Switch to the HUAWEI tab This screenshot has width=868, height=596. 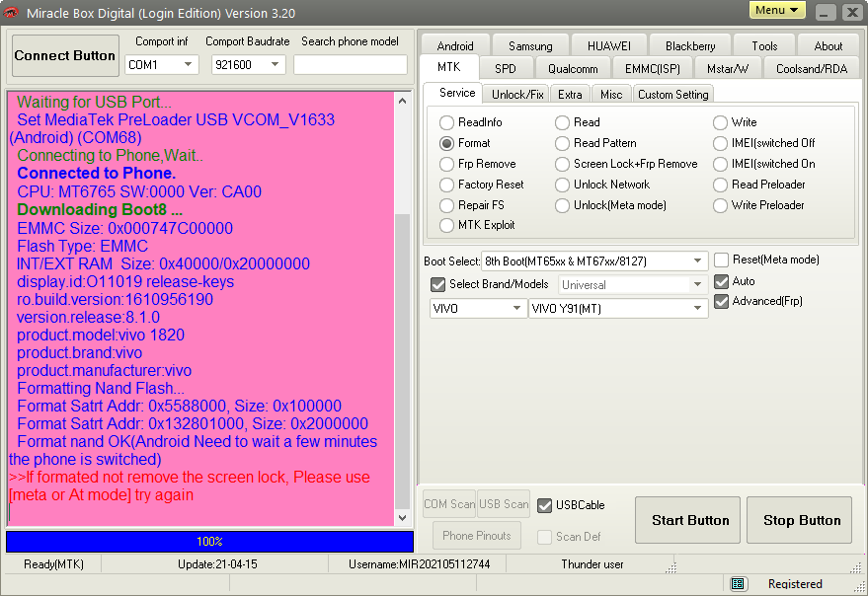[x=609, y=46]
